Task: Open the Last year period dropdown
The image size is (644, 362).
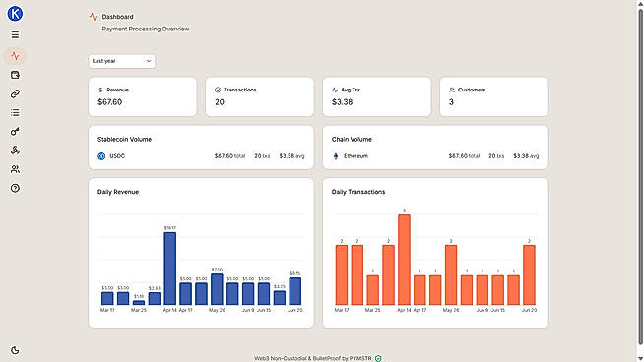Action: 122,61
